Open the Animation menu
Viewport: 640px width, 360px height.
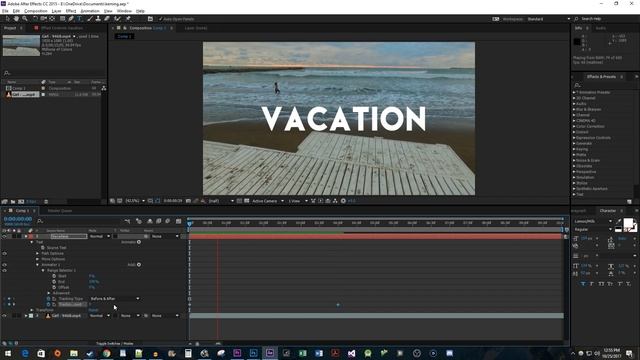point(90,11)
